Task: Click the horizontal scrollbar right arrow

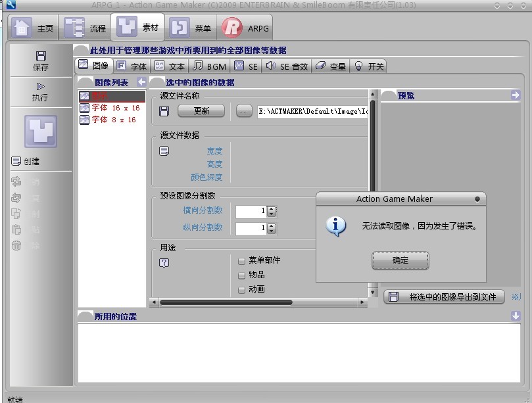Action: coord(362,302)
